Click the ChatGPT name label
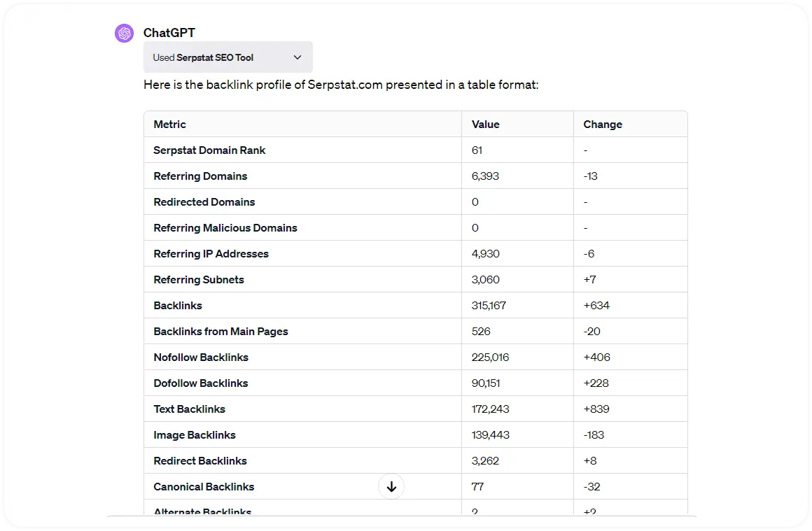 [169, 33]
